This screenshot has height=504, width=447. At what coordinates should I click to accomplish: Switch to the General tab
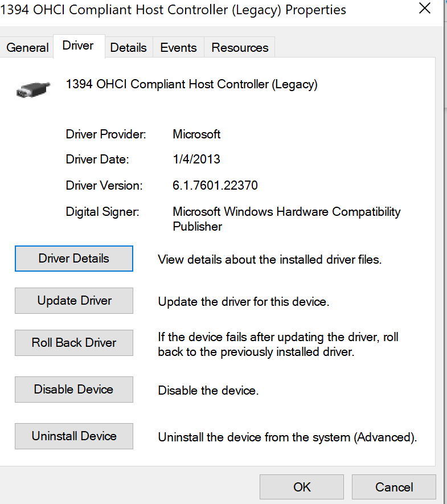click(x=27, y=48)
